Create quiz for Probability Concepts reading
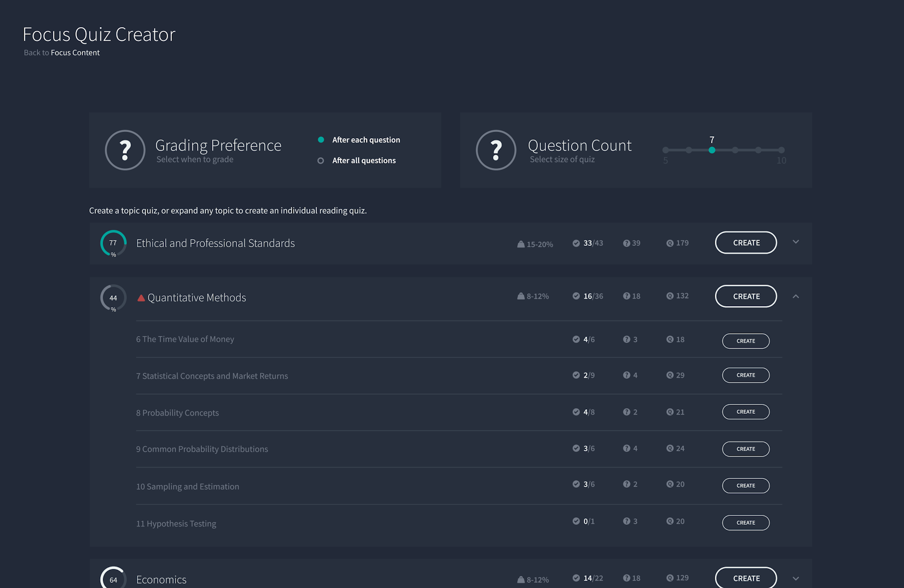This screenshot has height=588, width=904. click(745, 412)
